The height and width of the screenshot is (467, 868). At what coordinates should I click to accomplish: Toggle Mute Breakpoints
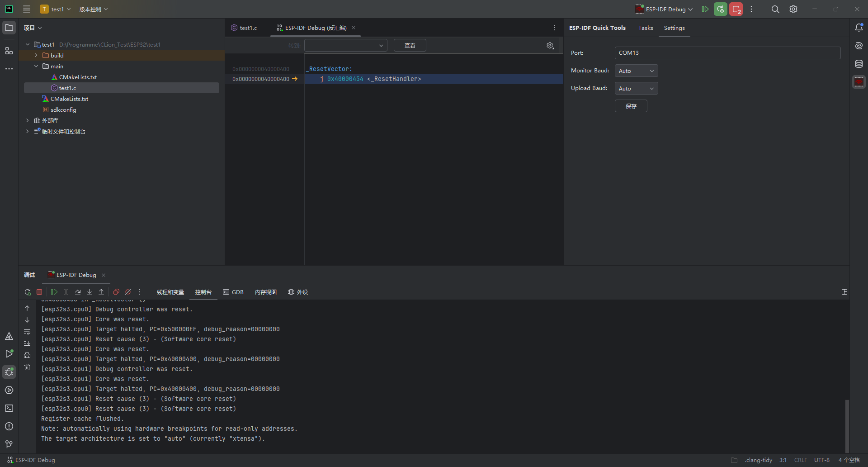128,292
